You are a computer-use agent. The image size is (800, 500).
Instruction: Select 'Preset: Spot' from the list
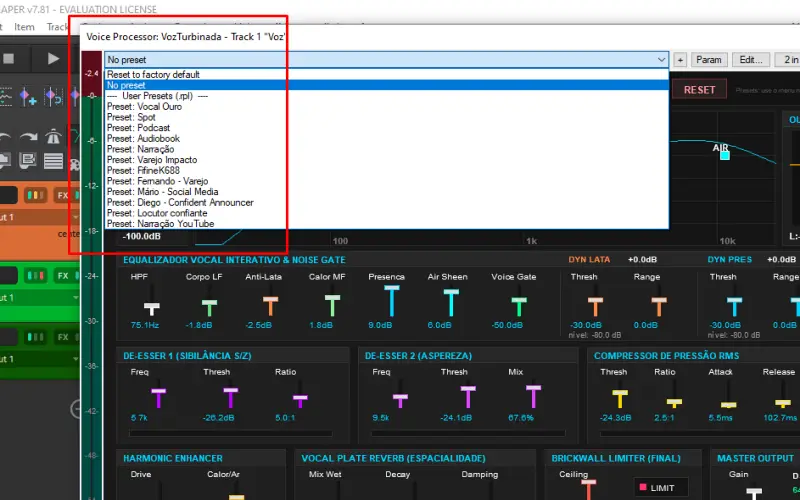coord(386,117)
